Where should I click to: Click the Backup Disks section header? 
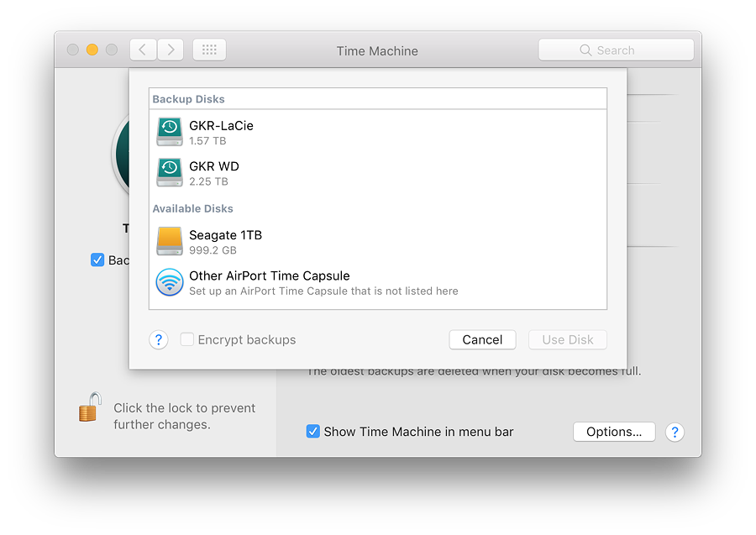pos(188,99)
